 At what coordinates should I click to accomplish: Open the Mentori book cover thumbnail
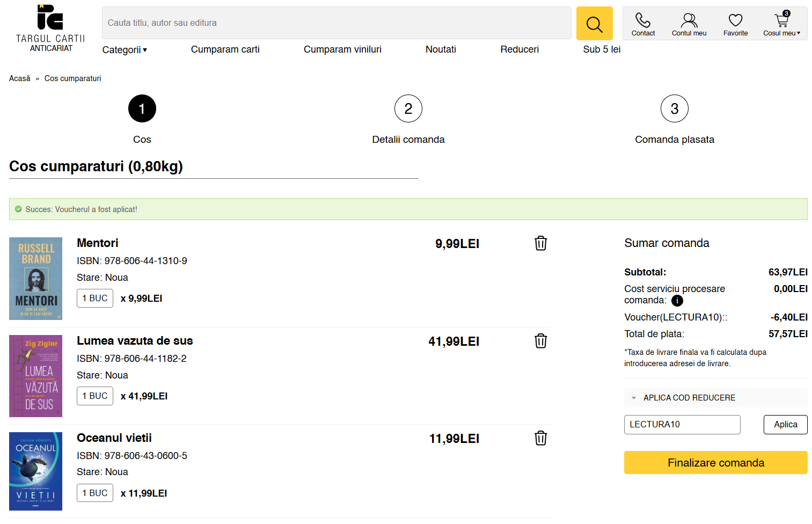[35, 279]
